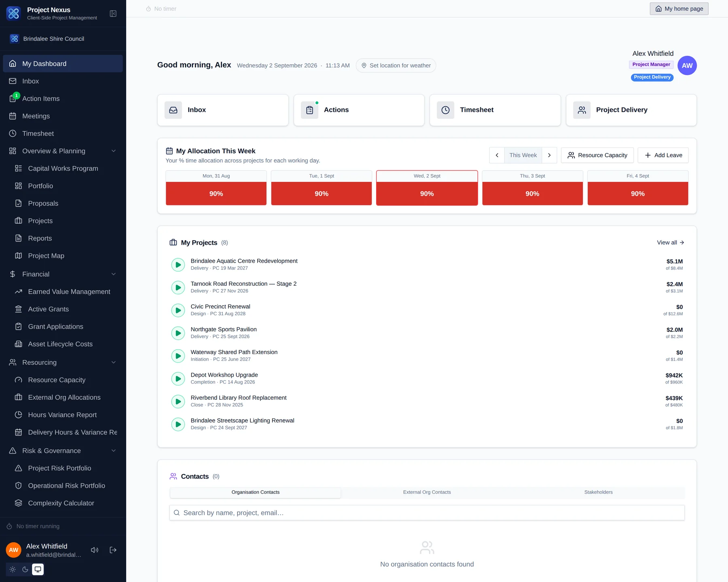This screenshot has height=582, width=728.
Task: Open the Inbox quick card
Action: (x=223, y=110)
